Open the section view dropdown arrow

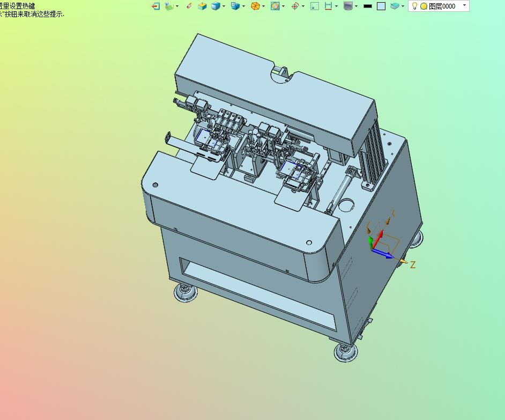pos(283,6)
